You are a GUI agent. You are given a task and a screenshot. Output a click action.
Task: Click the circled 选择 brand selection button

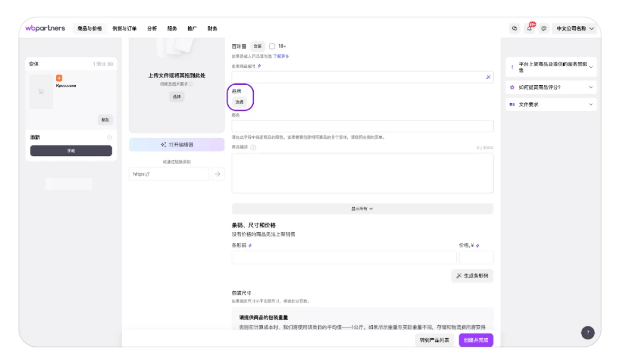coord(240,101)
